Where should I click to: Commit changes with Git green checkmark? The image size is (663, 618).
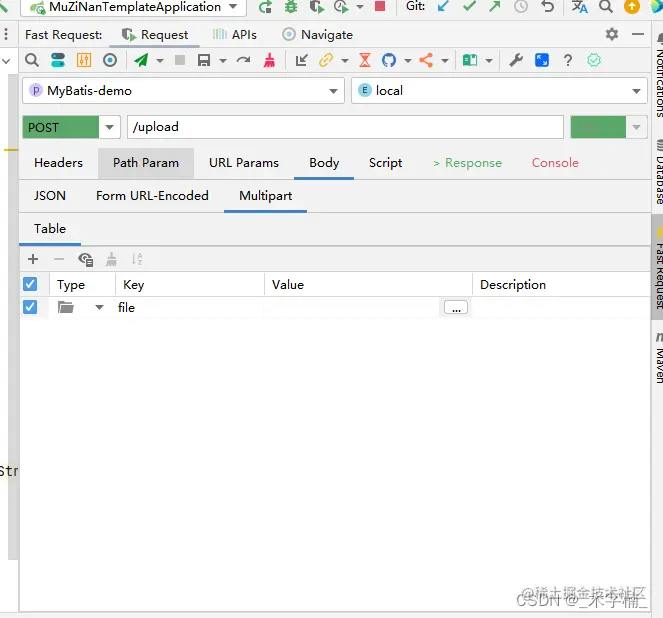pos(469,6)
